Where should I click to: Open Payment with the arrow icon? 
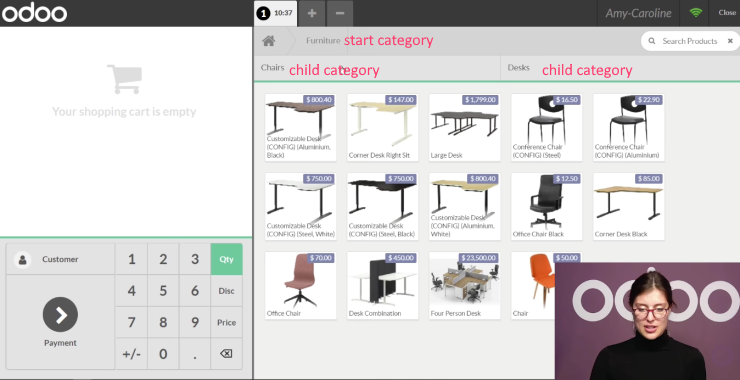click(x=60, y=314)
